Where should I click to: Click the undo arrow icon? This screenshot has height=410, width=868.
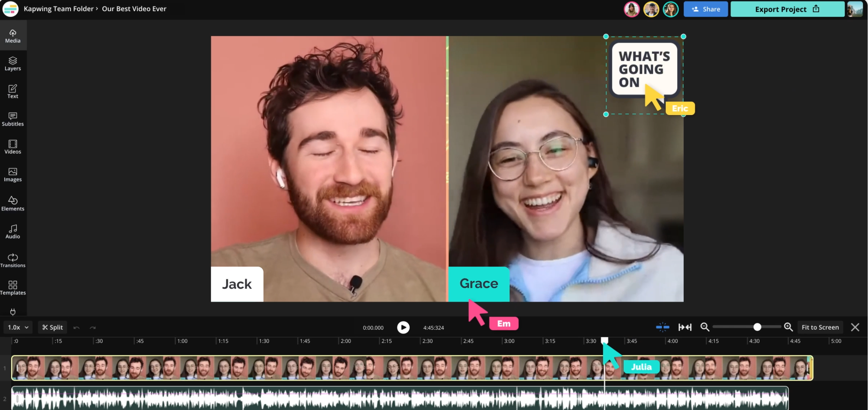77,328
